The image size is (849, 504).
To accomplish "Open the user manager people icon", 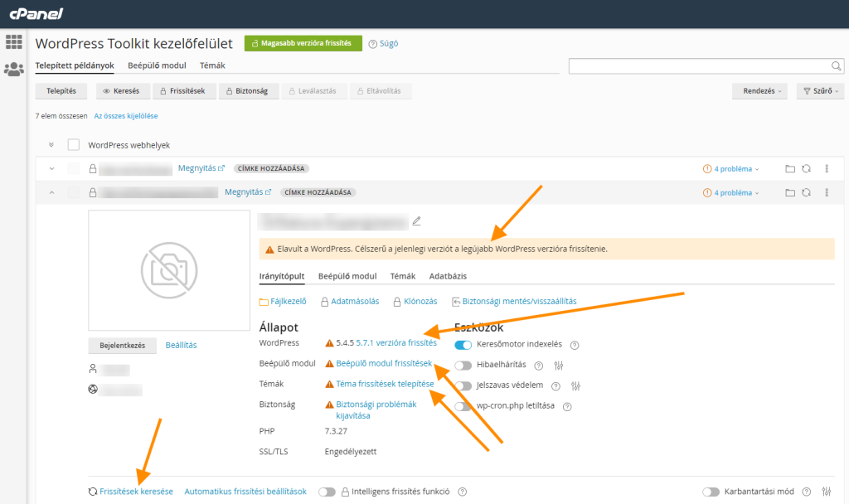I will pyautogui.click(x=13, y=69).
